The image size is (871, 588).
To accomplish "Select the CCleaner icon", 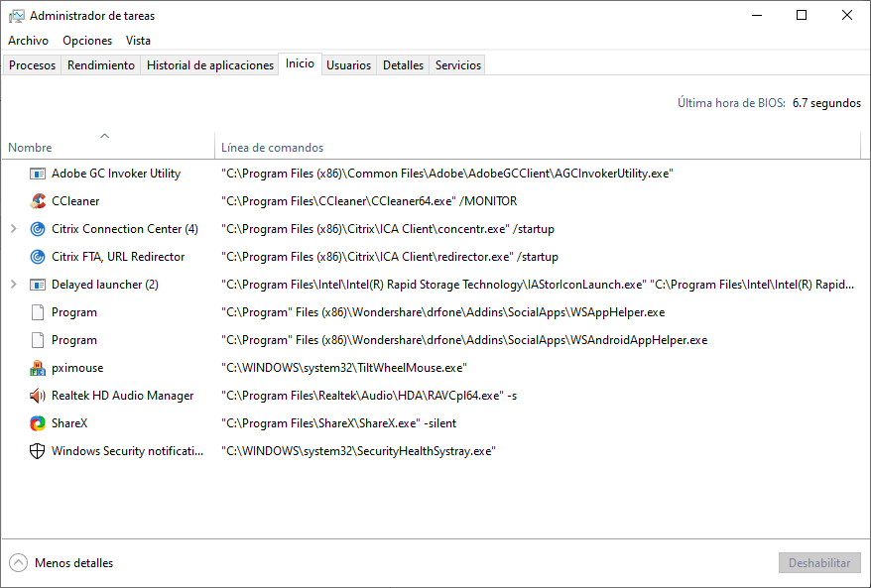I will coord(38,201).
